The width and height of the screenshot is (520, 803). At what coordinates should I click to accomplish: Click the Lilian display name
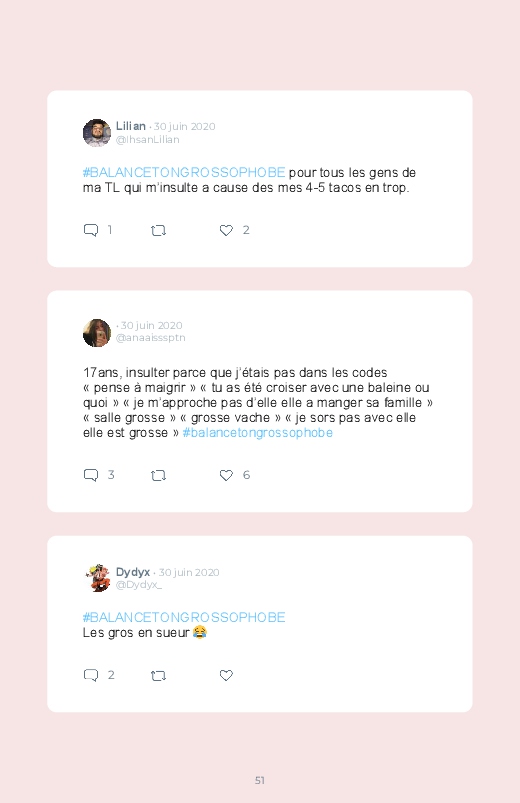click(x=131, y=126)
